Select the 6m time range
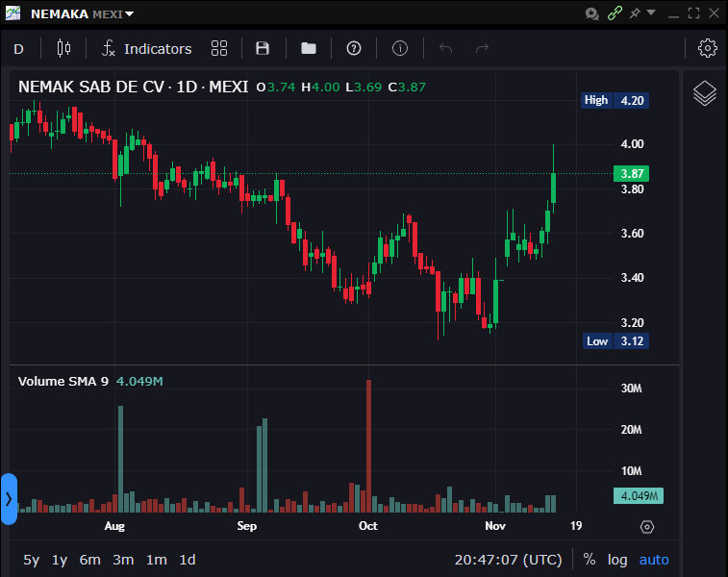The width and height of the screenshot is (728, 577). (89, 560)
